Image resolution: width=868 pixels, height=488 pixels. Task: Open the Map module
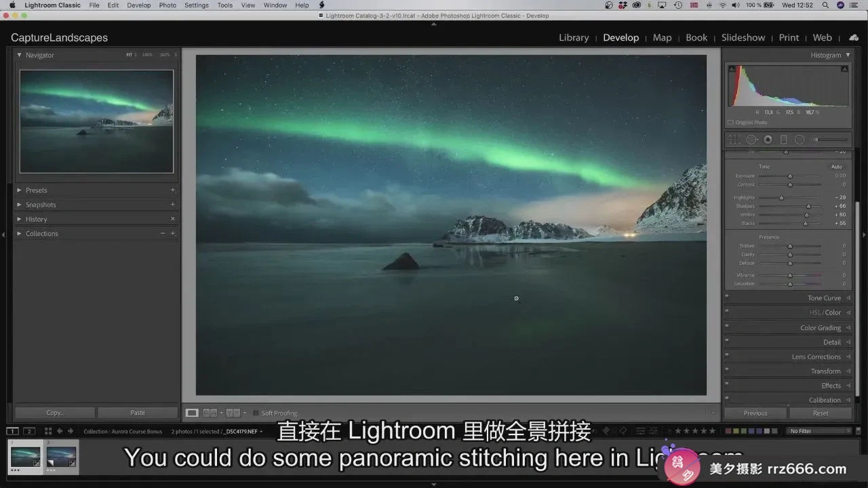(x=662, y=38)
